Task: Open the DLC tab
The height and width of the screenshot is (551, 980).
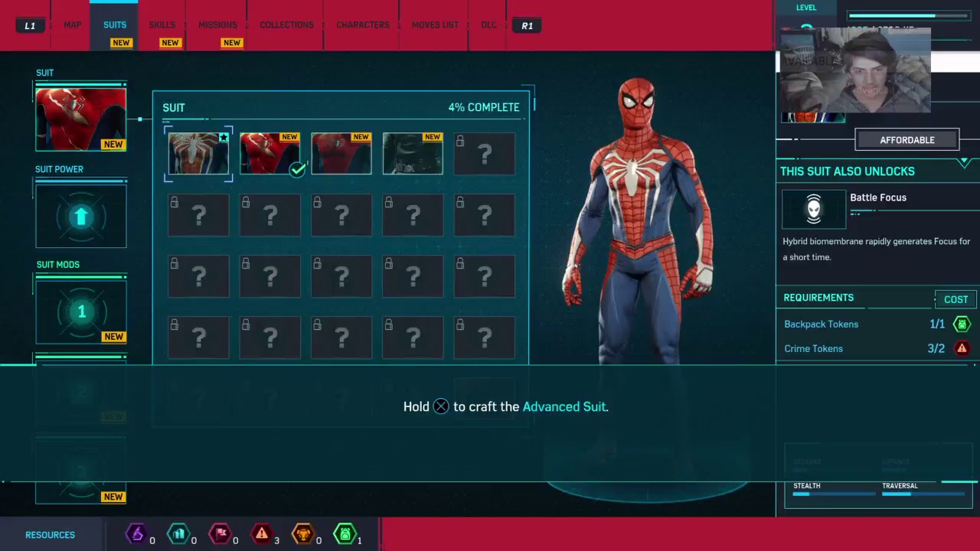Action: (488, 25)
